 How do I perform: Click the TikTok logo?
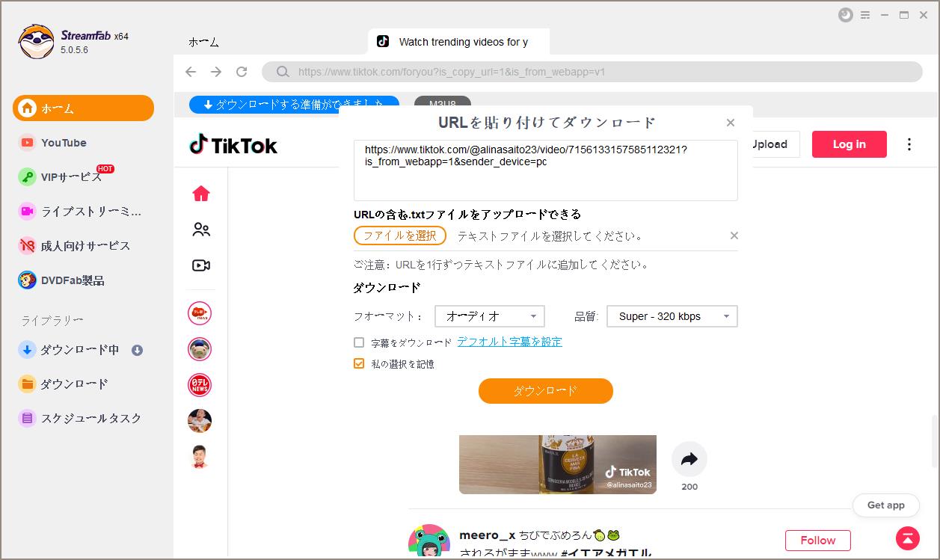click(233, 145)
